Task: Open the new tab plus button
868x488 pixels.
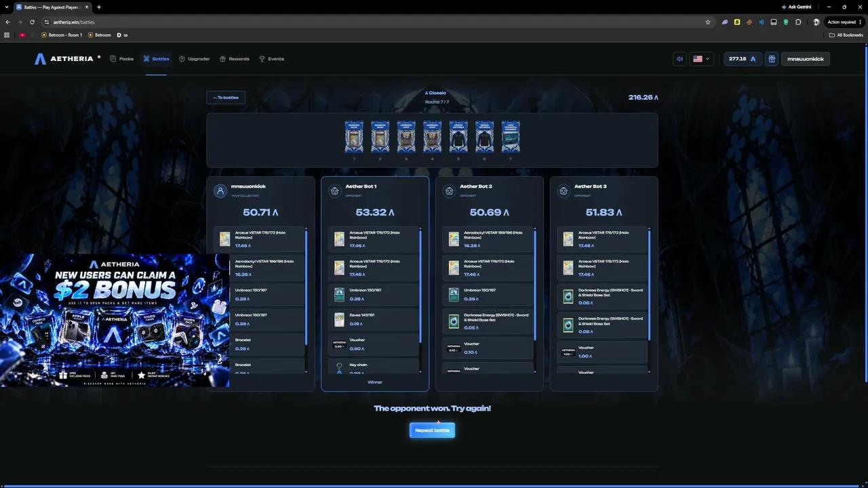Action: (x=99, y=7)
